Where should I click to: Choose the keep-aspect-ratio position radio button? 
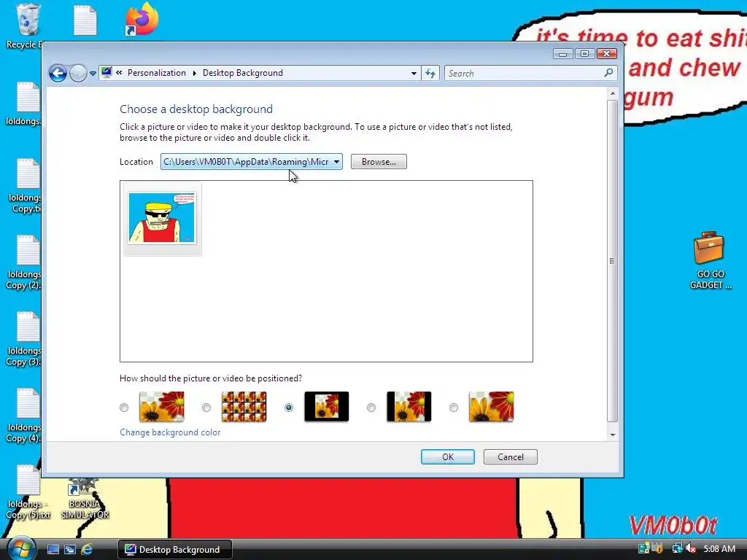[371, 408]
